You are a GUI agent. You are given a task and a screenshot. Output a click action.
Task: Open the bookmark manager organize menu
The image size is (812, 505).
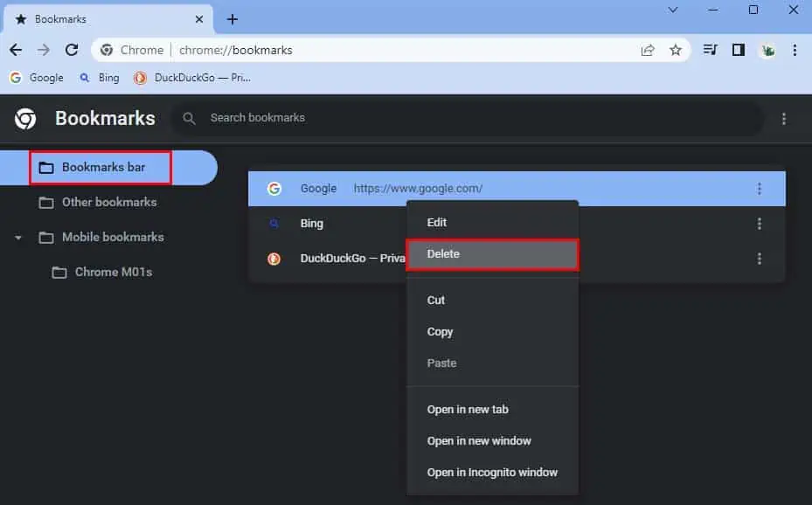click(784, 119)
